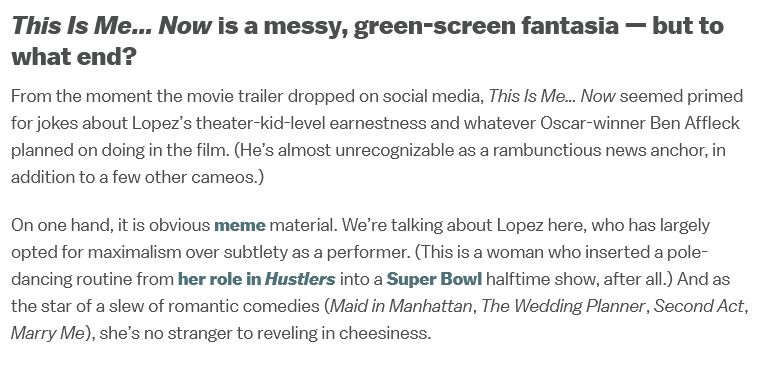Click the text "addition to a few other cameos.)"
764x366 pixels.
point(137,177)
